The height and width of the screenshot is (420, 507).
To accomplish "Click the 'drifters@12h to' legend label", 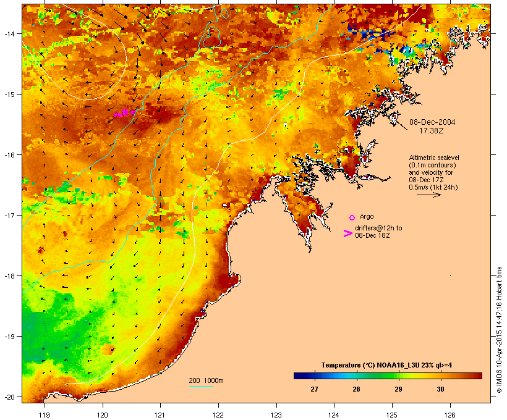I will (x=378, y=228).
